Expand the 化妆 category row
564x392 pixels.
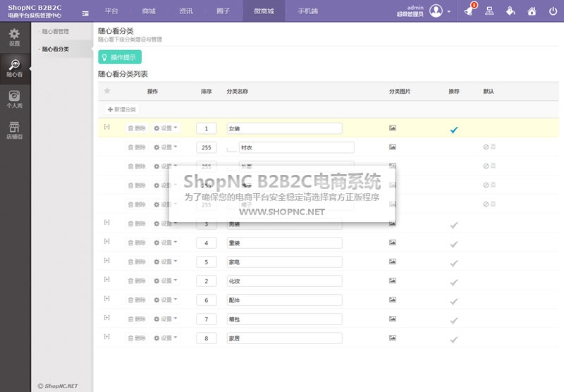(107, 279)
